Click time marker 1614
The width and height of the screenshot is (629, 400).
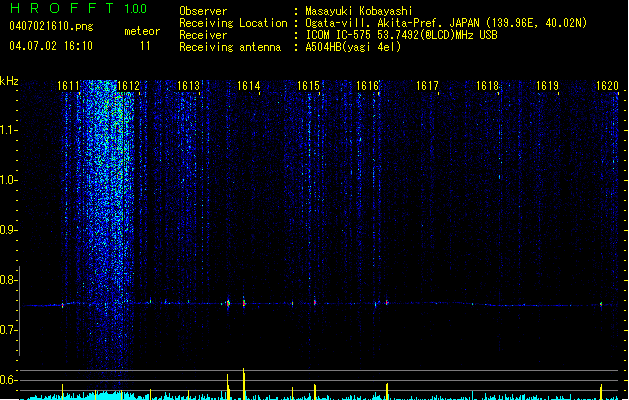[249, 86]
